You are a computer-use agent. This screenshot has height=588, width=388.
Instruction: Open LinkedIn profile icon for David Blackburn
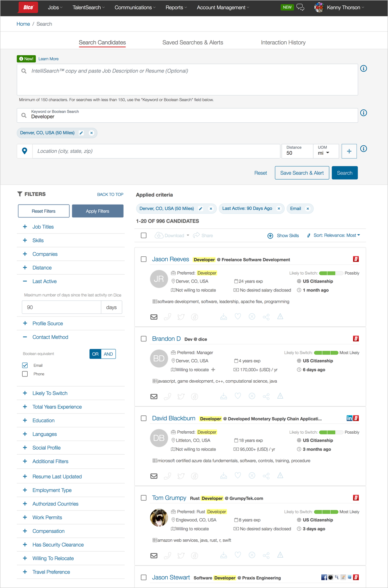(349, 418)
